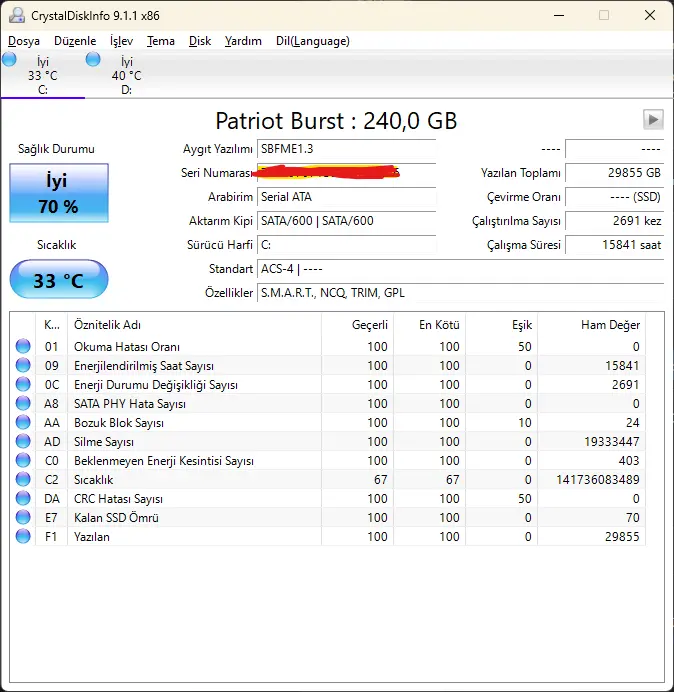Click raw value 19333447
Viewport: 674px width, 692px height.
click(x=612, y=442)
